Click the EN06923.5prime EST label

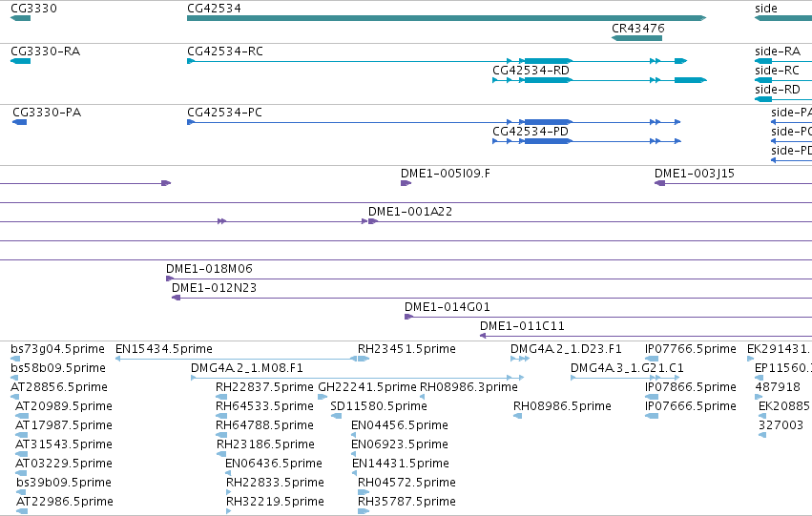click(x=399, y=445)
